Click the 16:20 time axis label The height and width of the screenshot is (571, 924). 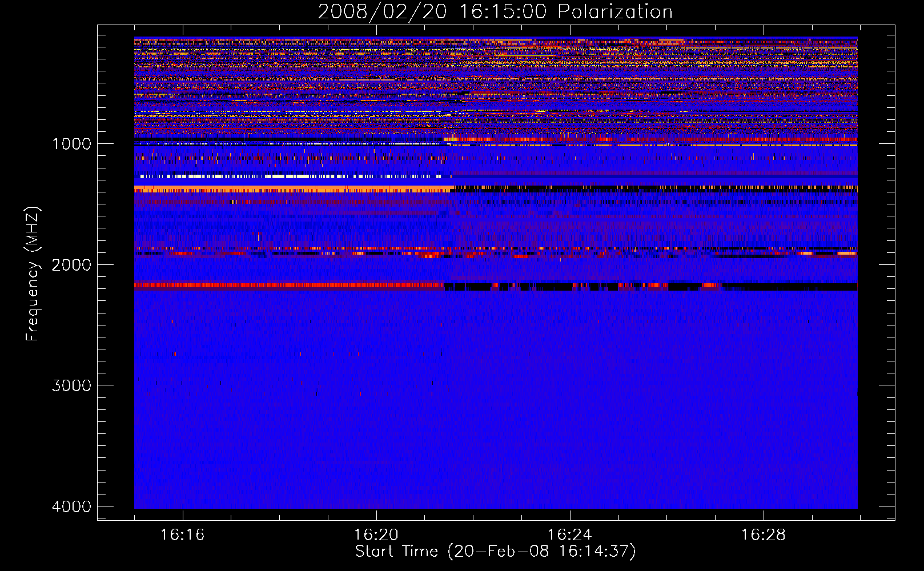[x=376, y=535]
